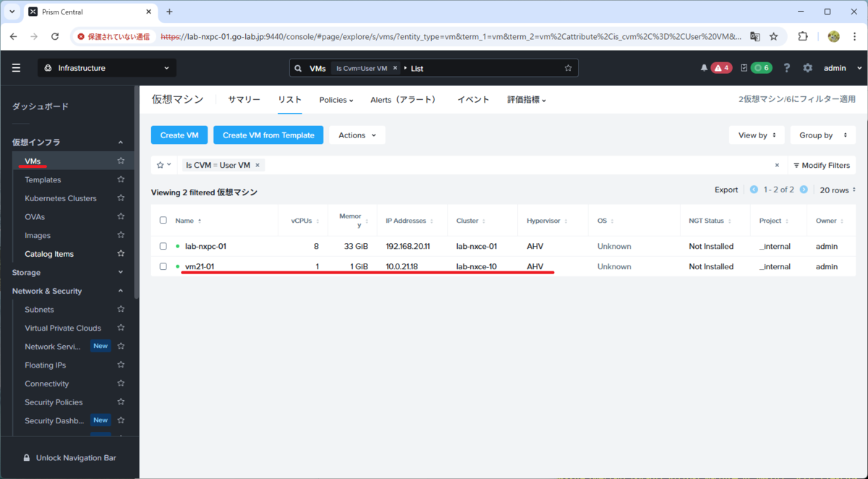This screenshot has height=479, width=868.
Task: Remove the Is CVM = User VM filter
Action: [258, 165]
